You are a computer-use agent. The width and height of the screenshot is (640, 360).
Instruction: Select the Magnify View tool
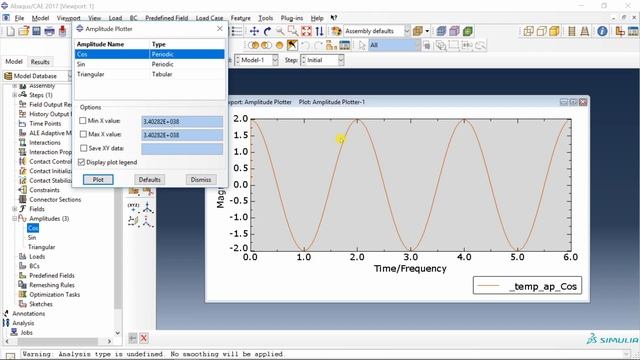point(280,31)
